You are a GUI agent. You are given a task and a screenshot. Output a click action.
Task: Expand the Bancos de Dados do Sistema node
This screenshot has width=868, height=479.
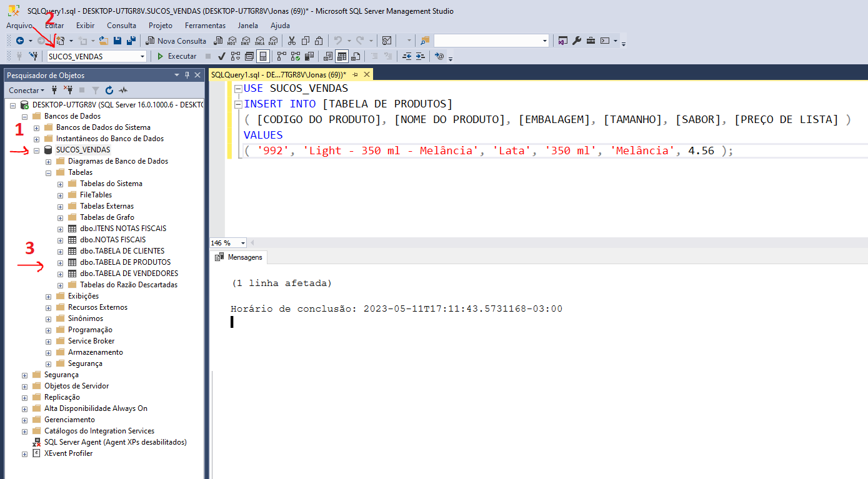tap(36, 127)
